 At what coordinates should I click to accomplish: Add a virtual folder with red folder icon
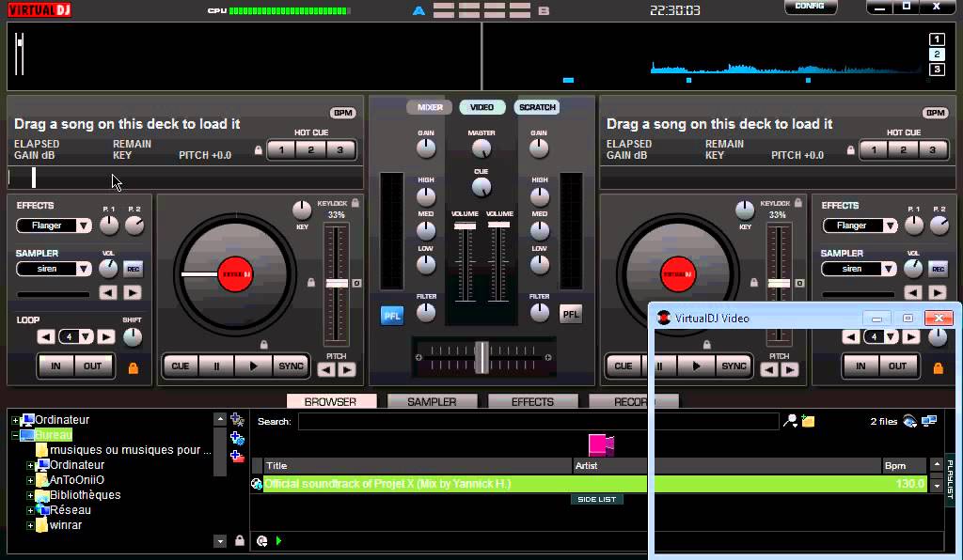point(237,456)
